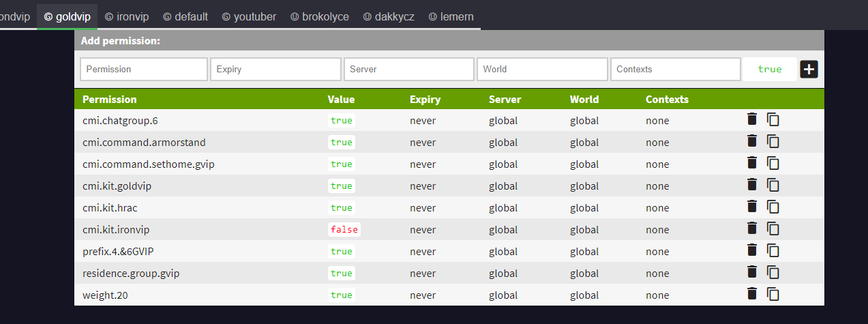Open the dakkycz user tab
This screenshot has width=868, height=324.
point(389,16)
